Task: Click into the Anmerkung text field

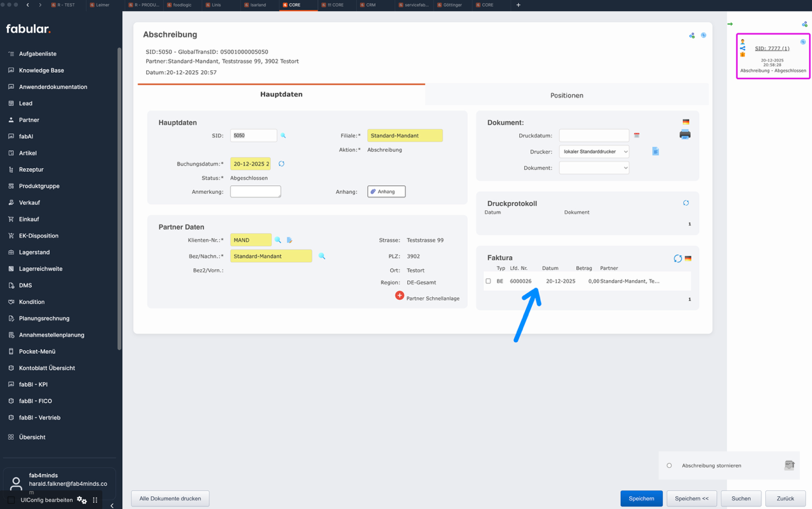Action: (255, 191)
